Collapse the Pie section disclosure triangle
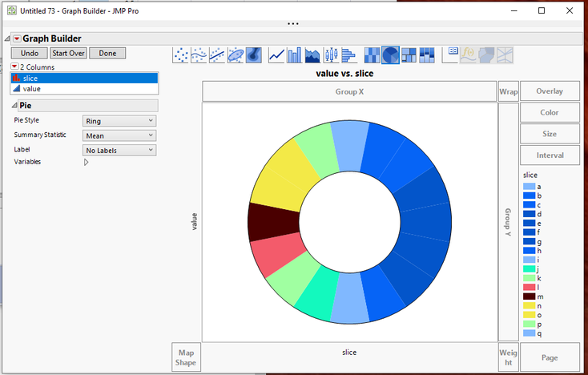 pyautogui.click(x=14, y=106)
